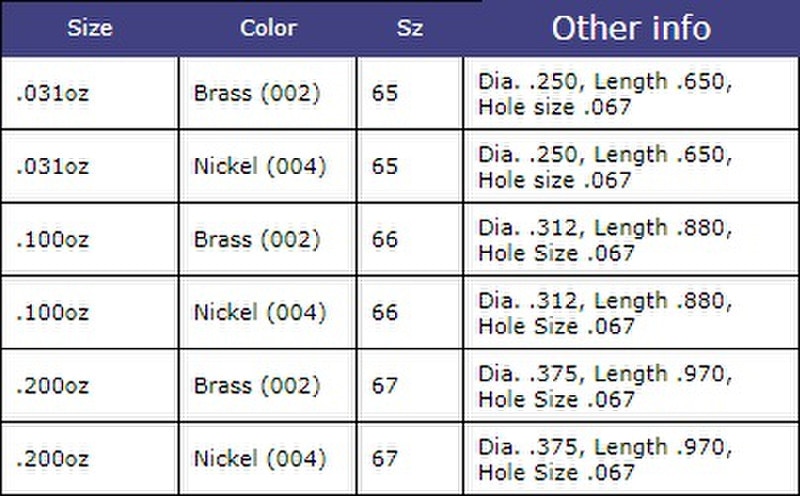Click the .031oz cell in the Nickel row

(90, 166)
